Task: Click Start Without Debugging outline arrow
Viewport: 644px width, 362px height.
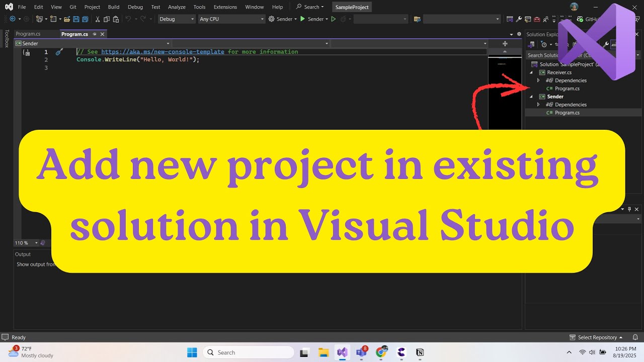Action: (333, 19)
